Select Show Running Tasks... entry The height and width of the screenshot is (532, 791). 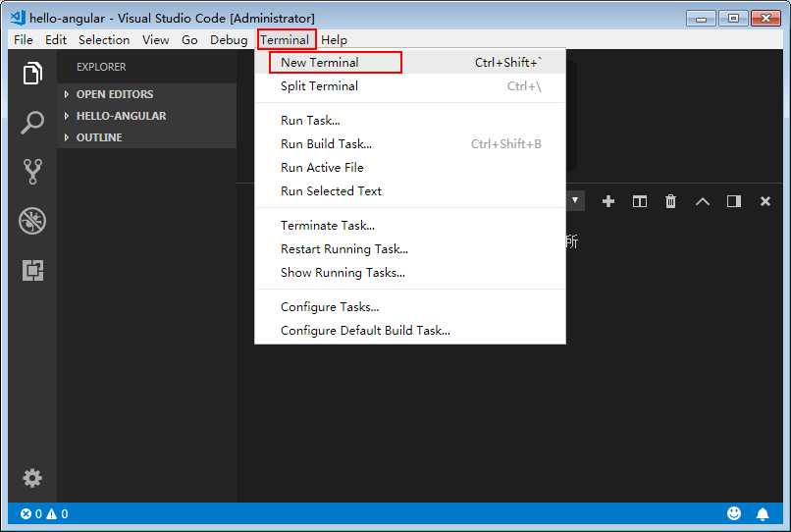coord(410,272)
